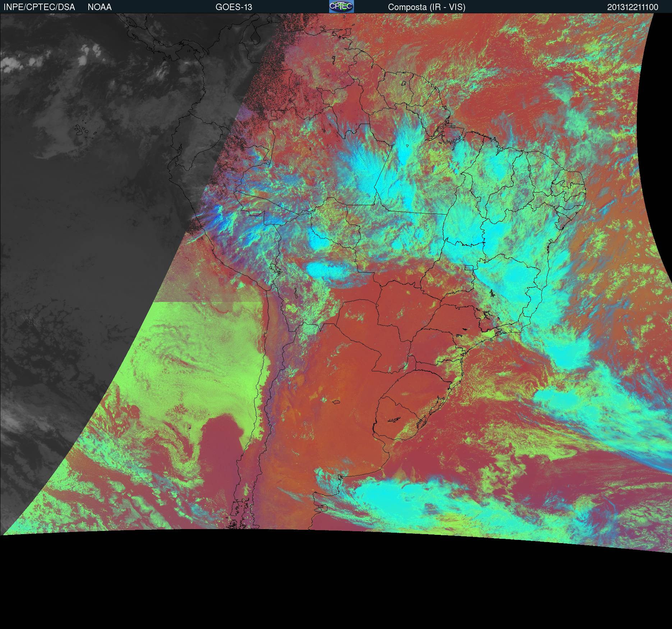Image resolution: width=672 pixels, height=629 pixels.
Task: Click the Composta (IR - VIS) title
Action: (x=427, y=7)
